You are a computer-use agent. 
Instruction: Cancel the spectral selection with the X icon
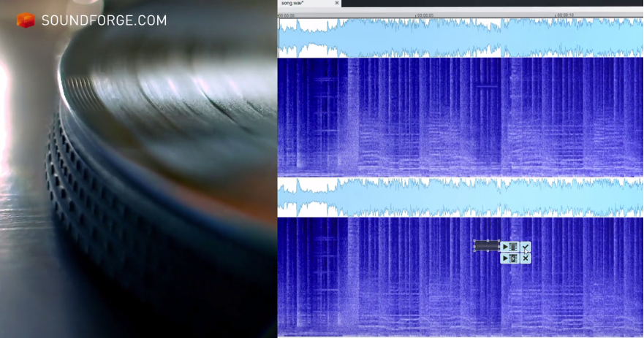526,258
